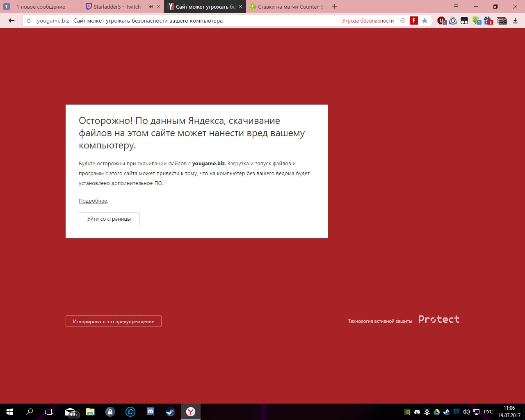Click Steam icon in system tray
Viewport: 525px width, 420px height.
[x=446, y=412]
